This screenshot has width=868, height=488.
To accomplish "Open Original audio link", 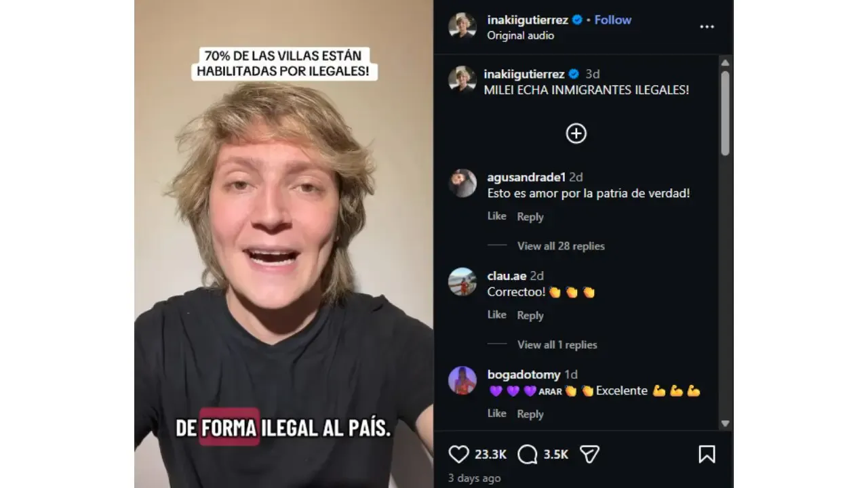I will (520, 35).
